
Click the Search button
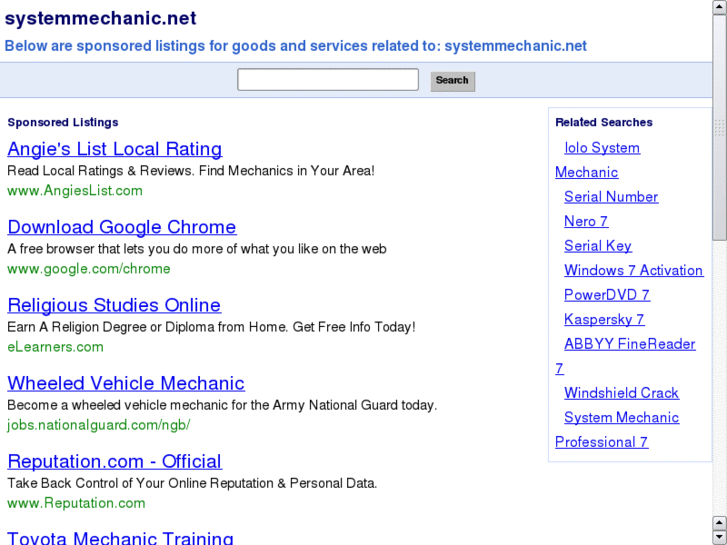click(x=453, y=81)
